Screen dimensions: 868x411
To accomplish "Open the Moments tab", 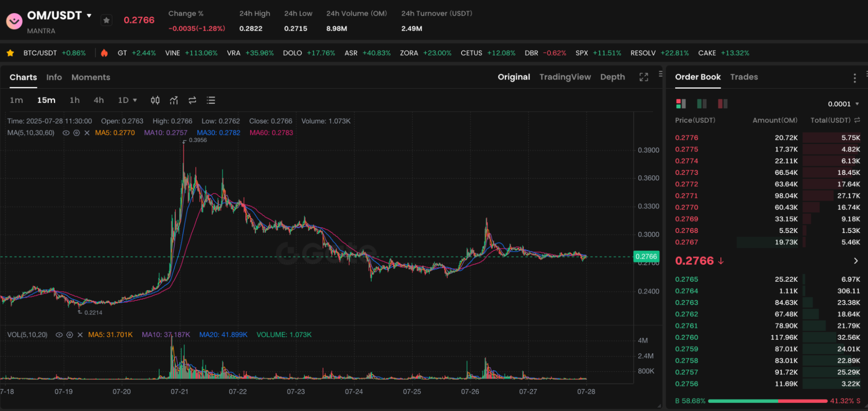I will [91, 77].
